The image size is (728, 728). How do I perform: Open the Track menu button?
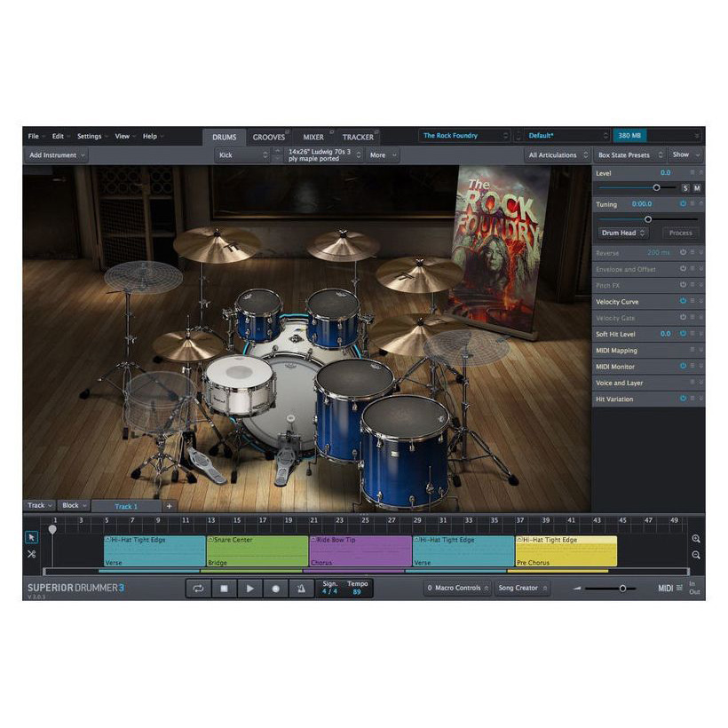coord(39,505)
